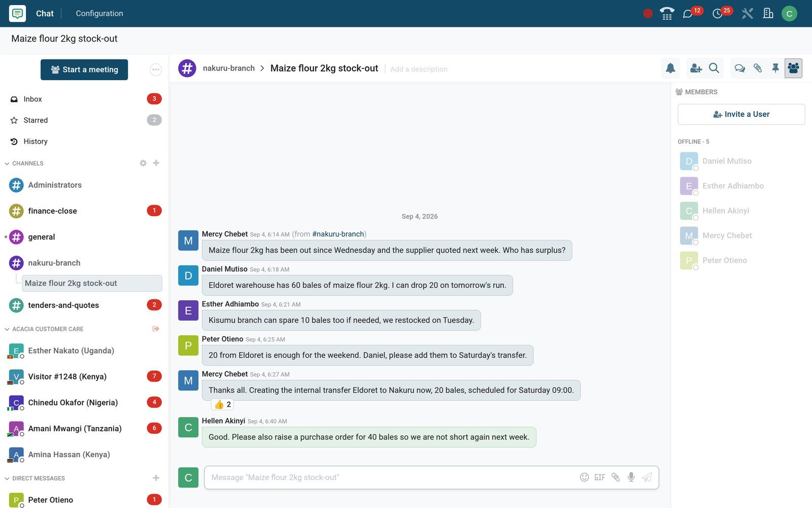This screenshot has height=508, width=812.
Task: Click Start a meeting button
Action: (x=84, y=70)
